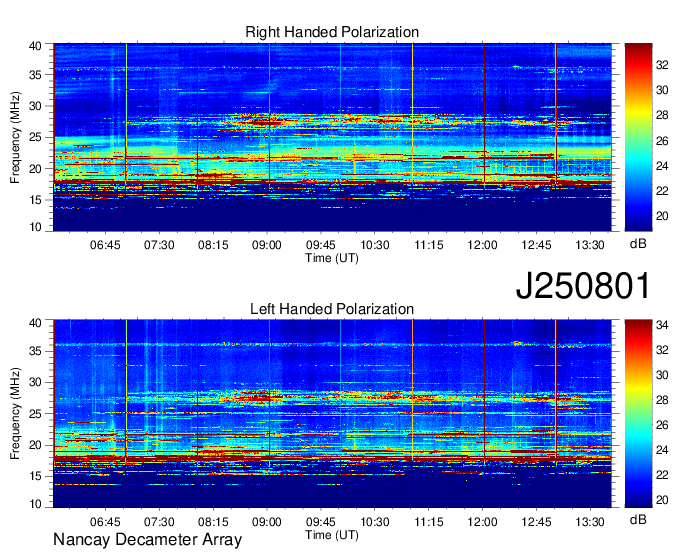Click the '11:15' tick label under the top plot
Viewport: 680px width, 552px height.
pos(428,245)
